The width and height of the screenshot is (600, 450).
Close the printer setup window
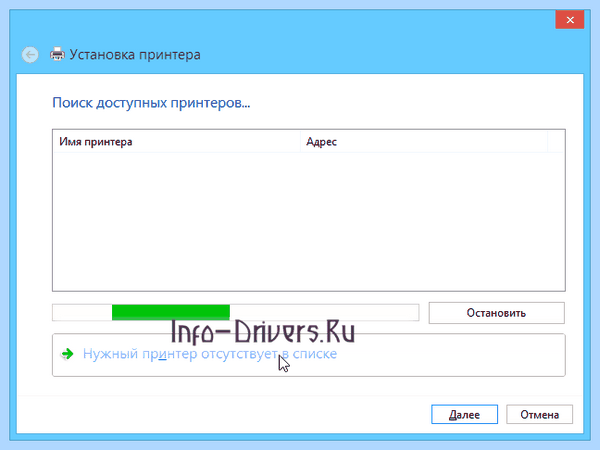pos(569,20)
